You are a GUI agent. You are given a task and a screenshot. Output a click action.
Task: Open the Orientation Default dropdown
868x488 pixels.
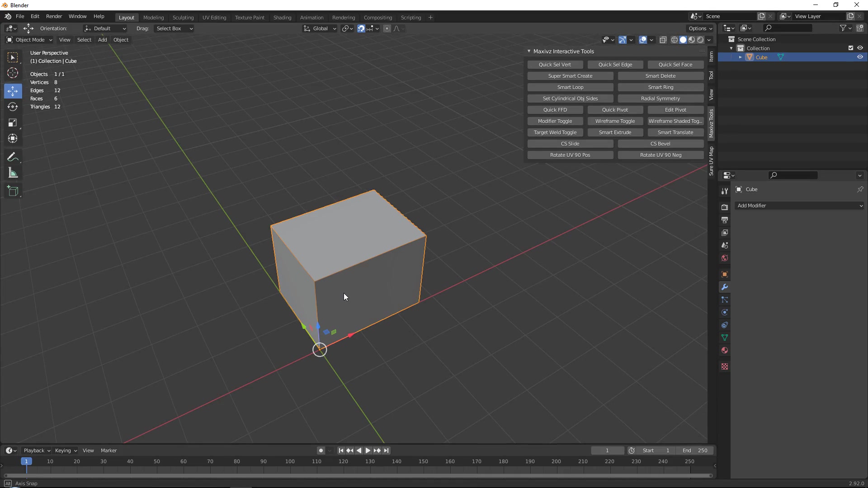pos(105,28)
